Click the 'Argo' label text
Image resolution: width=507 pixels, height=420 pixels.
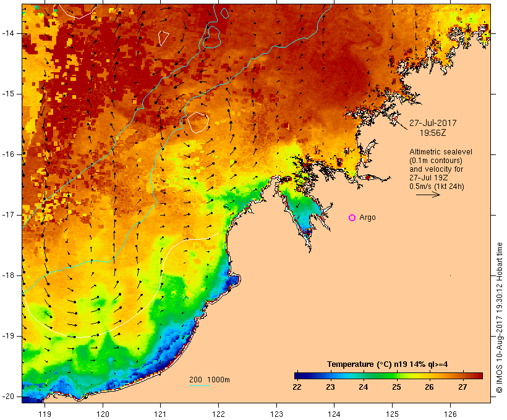click(x=368, y=217)
